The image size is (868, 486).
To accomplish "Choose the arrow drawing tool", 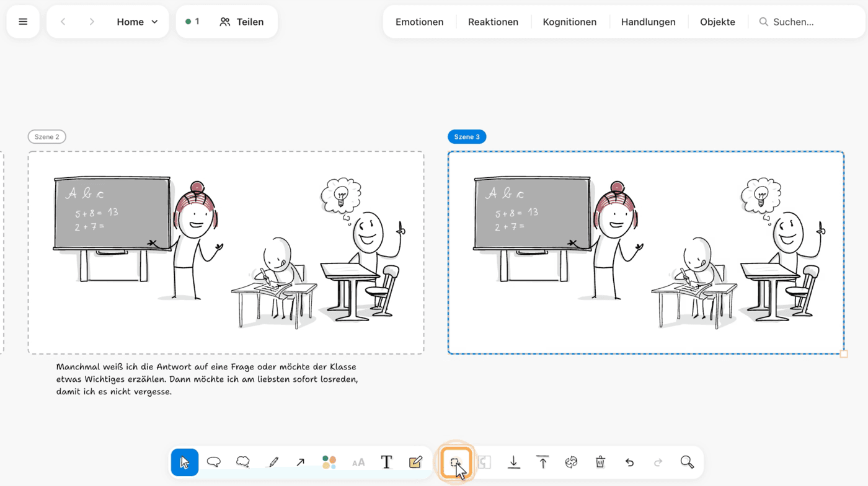I will (301, 462).
